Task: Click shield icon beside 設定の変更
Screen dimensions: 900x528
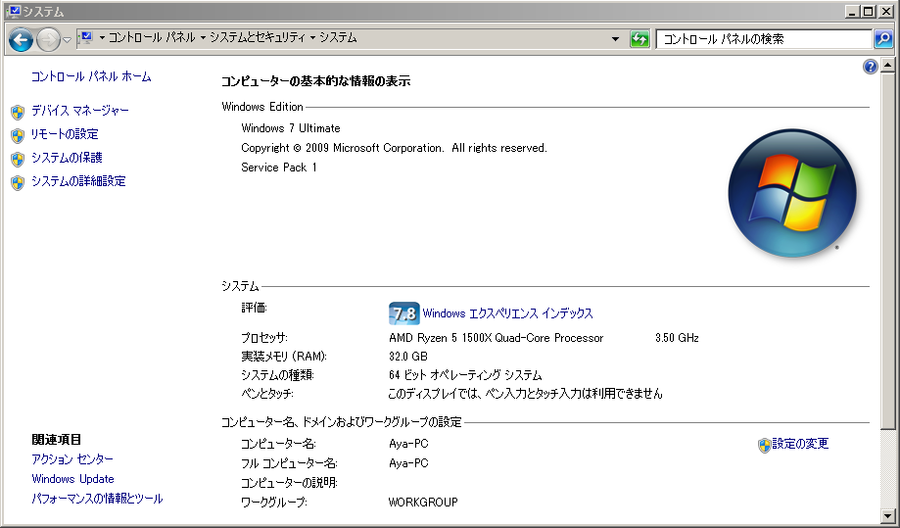Action: tap(764, 445)
